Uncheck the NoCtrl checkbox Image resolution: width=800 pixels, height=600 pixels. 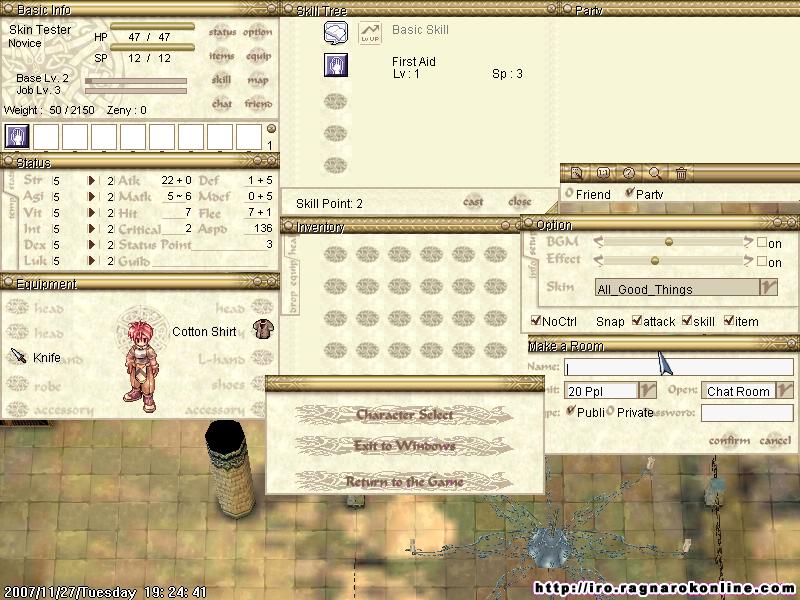536,320
